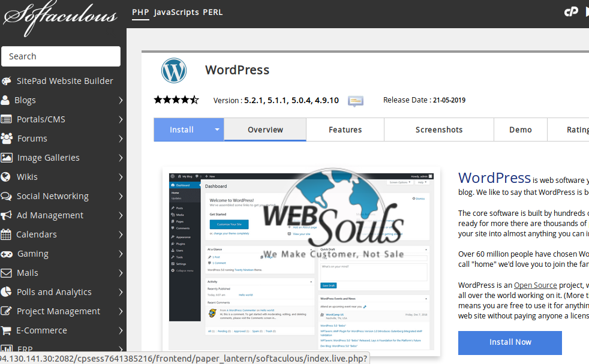Select the PHP scripts tab

click(x=140, y=13)
